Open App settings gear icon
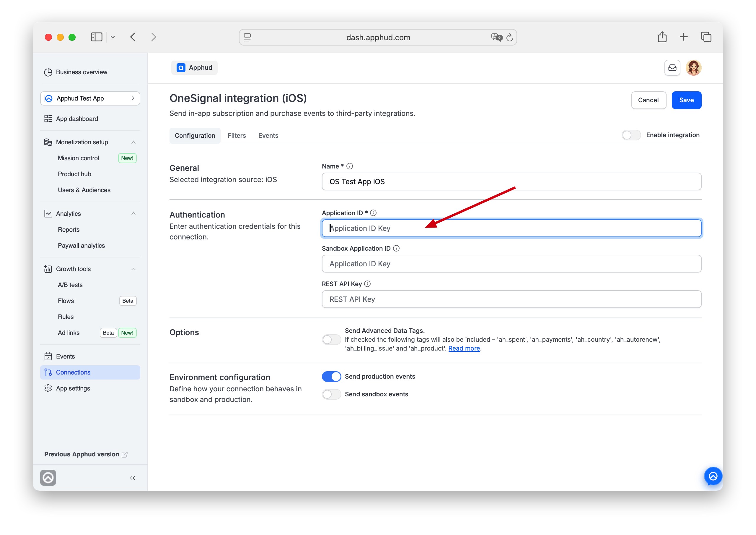The image size is (756, 535). [48, 388]
